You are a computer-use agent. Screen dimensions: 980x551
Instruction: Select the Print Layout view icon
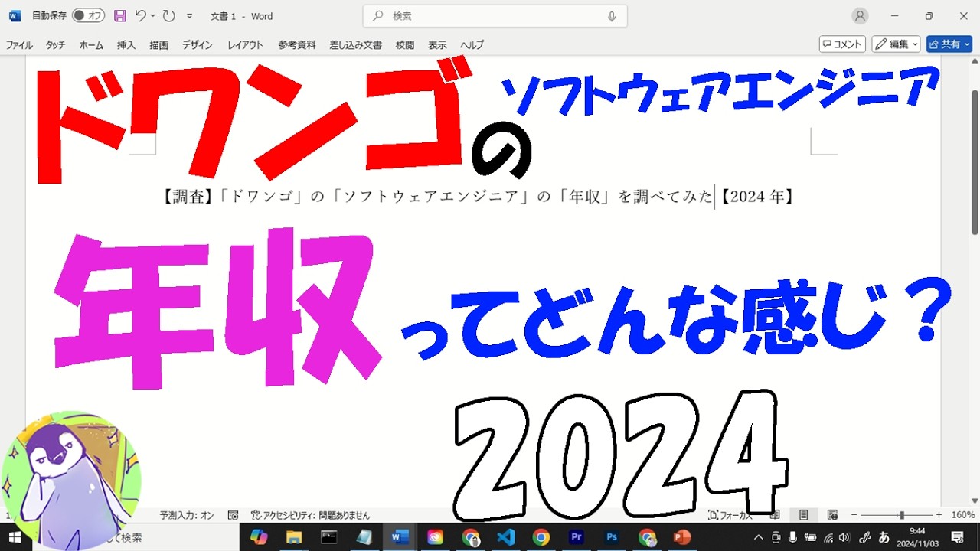tap(804, 515)
